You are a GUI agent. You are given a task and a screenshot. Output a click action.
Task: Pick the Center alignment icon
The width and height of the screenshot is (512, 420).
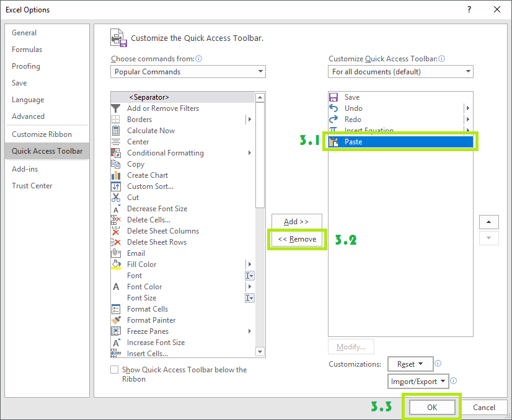click(x=115, y=142)
